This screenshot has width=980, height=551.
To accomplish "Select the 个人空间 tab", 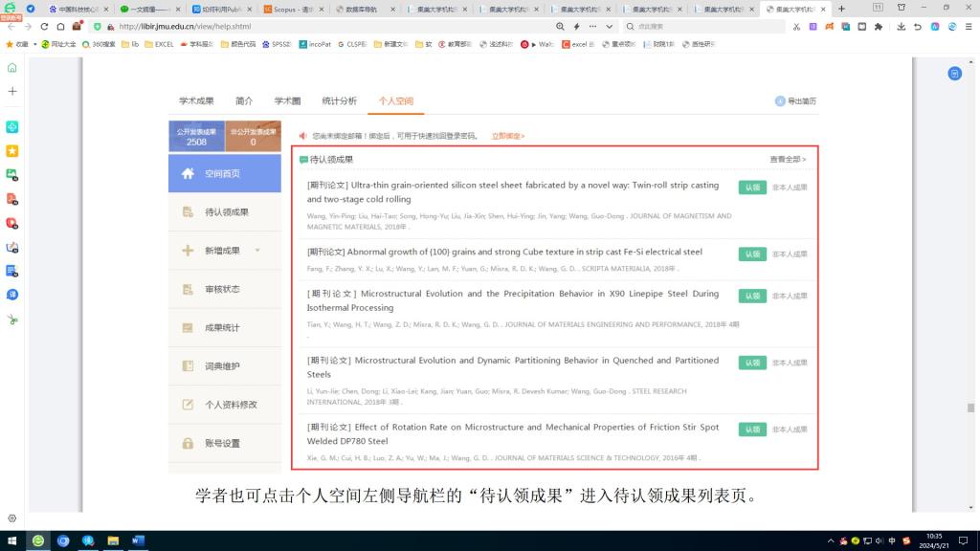I will pos(395,101).
